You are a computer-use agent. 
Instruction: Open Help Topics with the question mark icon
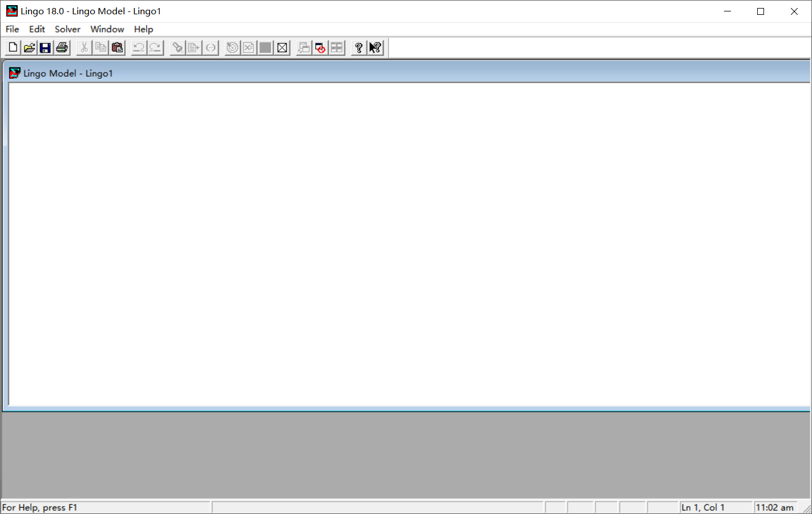coord(359,48)
